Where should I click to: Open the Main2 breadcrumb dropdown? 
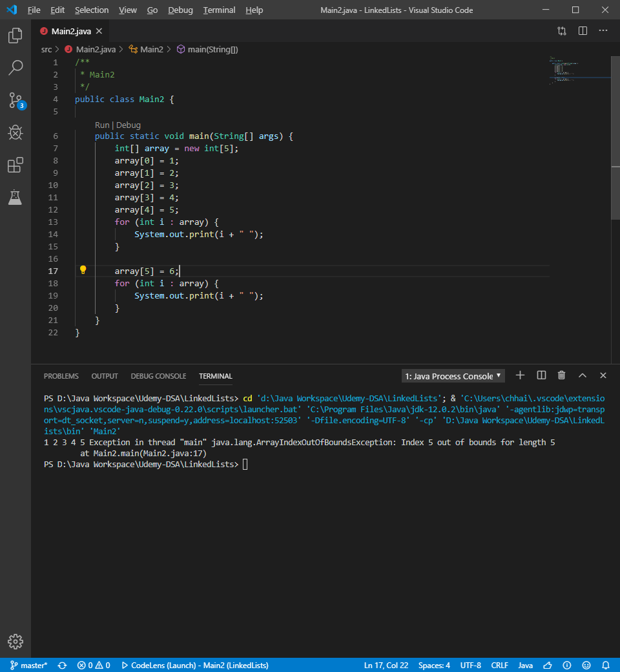(152, 48)
